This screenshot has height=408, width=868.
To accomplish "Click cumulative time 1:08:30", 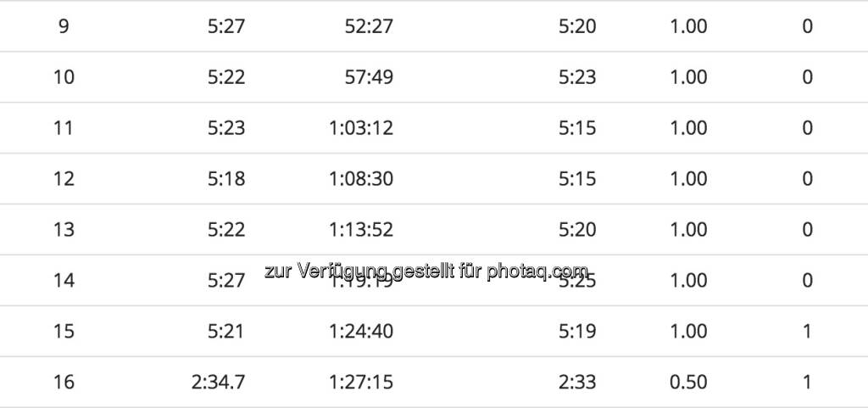I will tap(361, 179).
